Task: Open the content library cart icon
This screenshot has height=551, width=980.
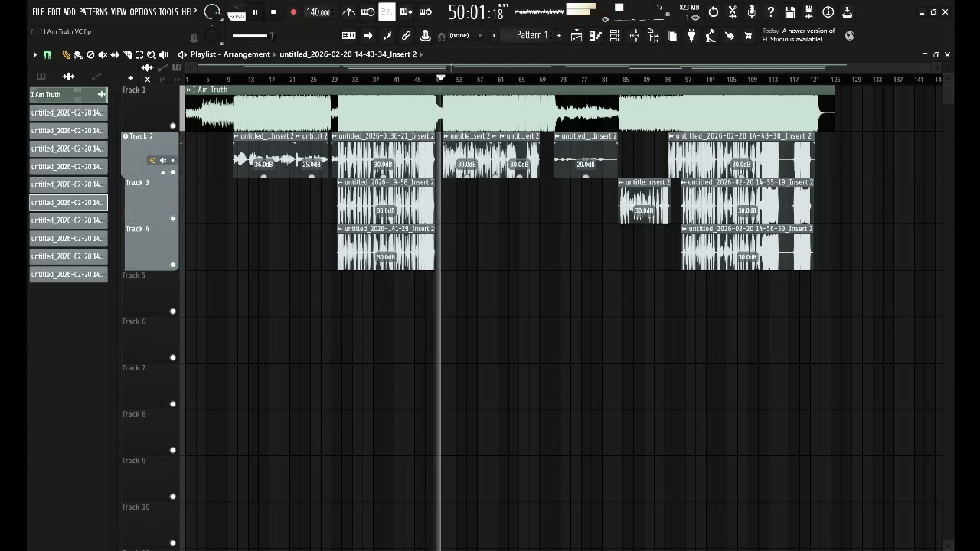Action: tap(748, 36)
